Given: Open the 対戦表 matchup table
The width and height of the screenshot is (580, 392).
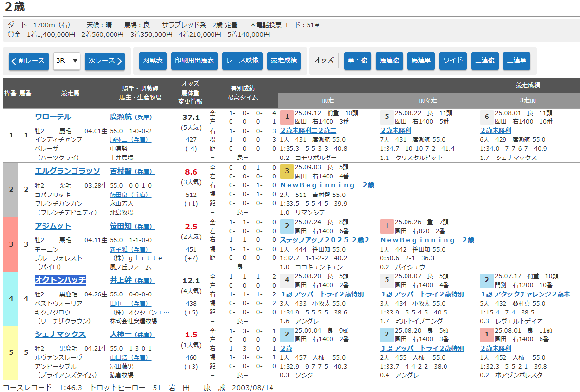Looking at the screenshot, I should [x=153, y=60].
